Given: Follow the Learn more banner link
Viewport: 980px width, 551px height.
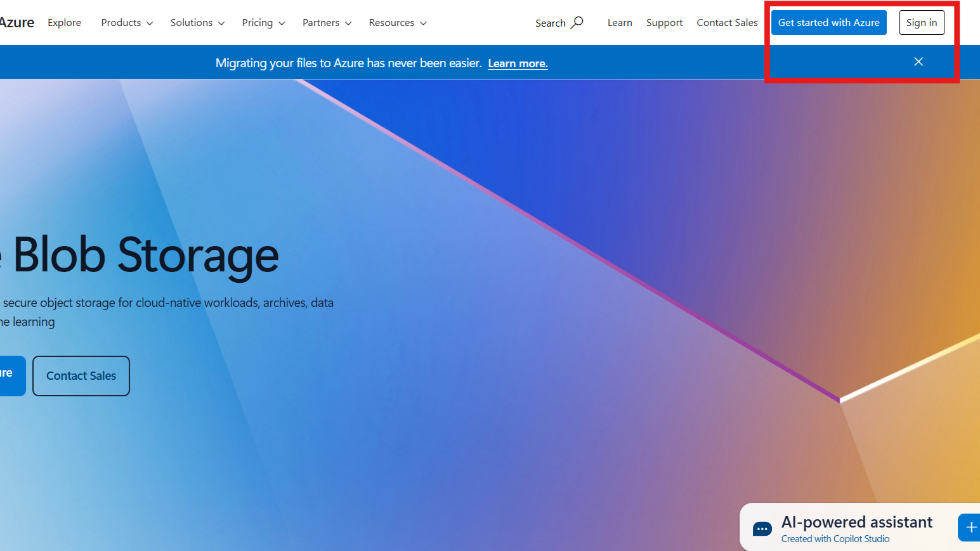Looking at the screenshot, I should (518, 63).
